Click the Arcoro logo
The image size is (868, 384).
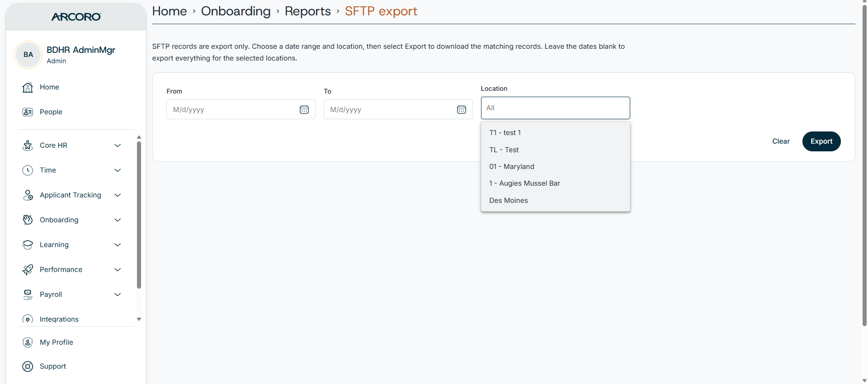[76, 17]
